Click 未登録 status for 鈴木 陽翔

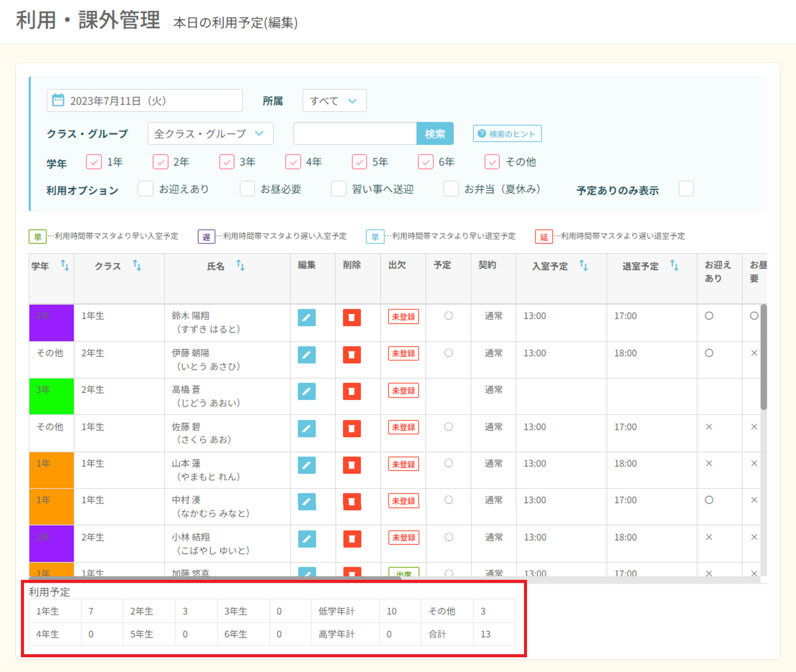[403, 316]
